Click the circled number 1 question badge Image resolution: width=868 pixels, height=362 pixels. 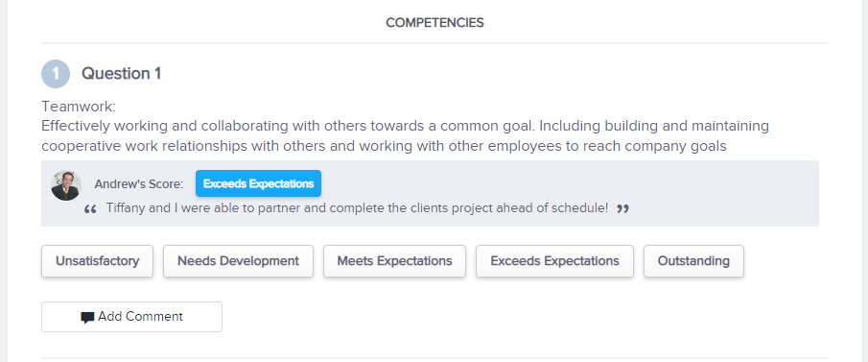coord(56,74)
